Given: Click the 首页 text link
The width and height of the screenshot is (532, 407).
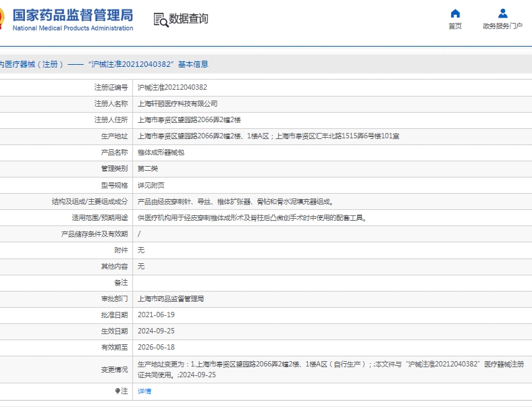Looking at the screenshot, I should tap(455, 26).
